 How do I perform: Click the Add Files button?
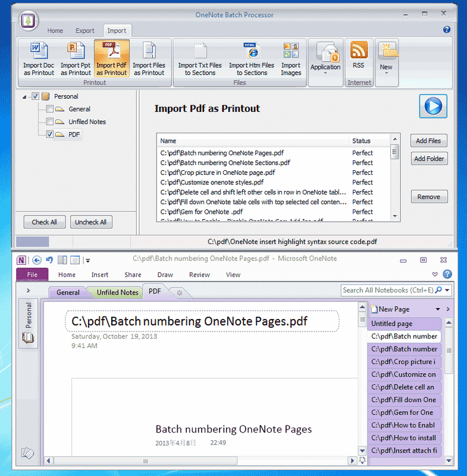(428, 140)
